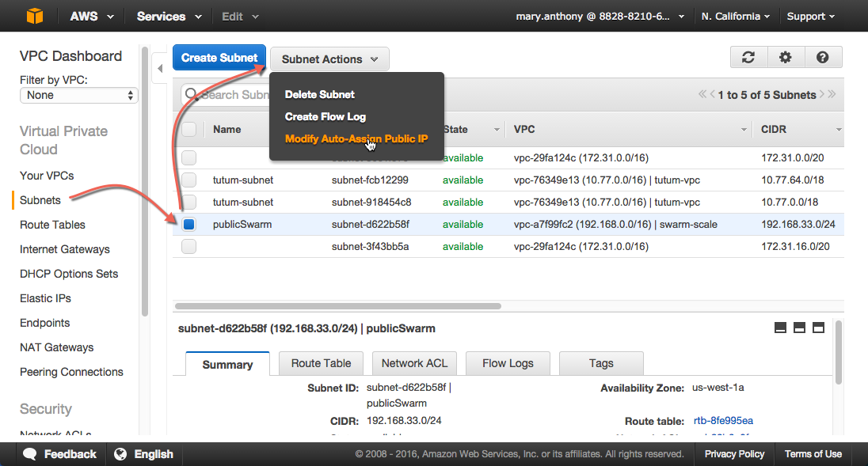Click the Create Subnet button
The width and height of the screenshot is (868, 466).
[x=219, y=58]
